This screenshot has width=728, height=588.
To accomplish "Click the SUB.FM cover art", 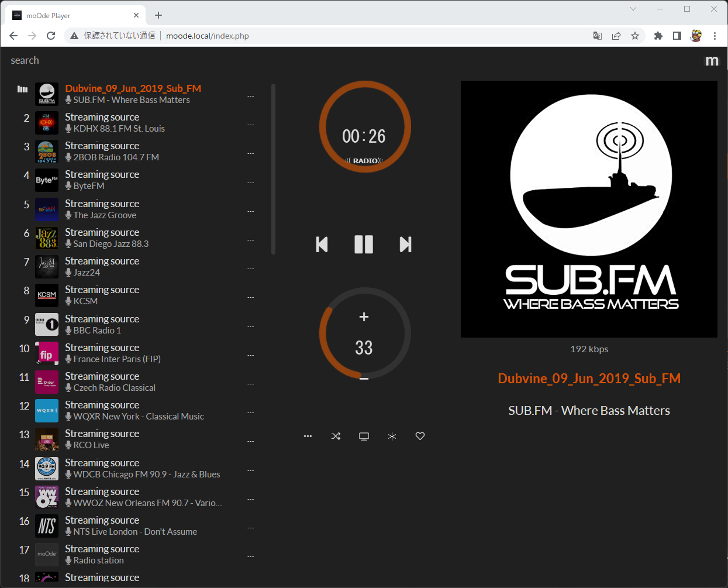I will click(x=589, y=209).
